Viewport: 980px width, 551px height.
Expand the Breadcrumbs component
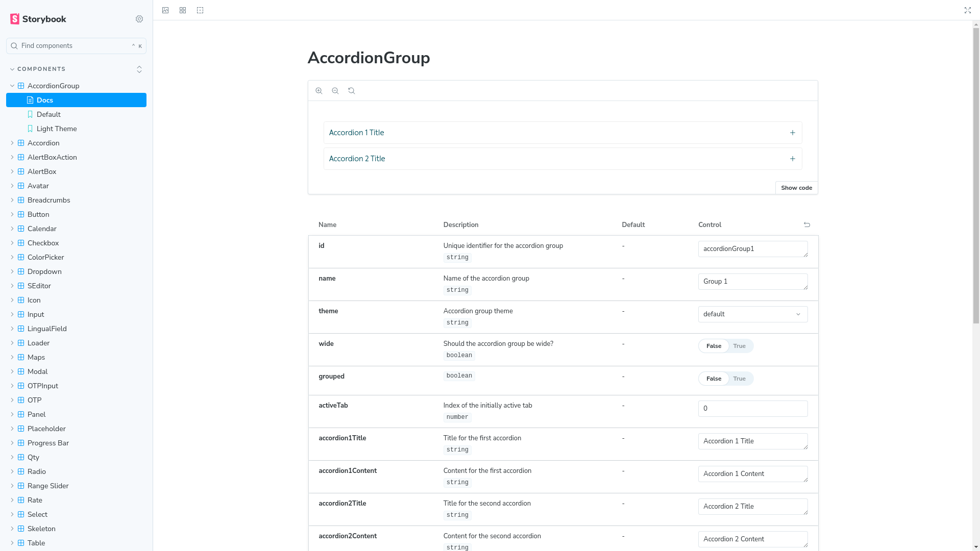12,200
